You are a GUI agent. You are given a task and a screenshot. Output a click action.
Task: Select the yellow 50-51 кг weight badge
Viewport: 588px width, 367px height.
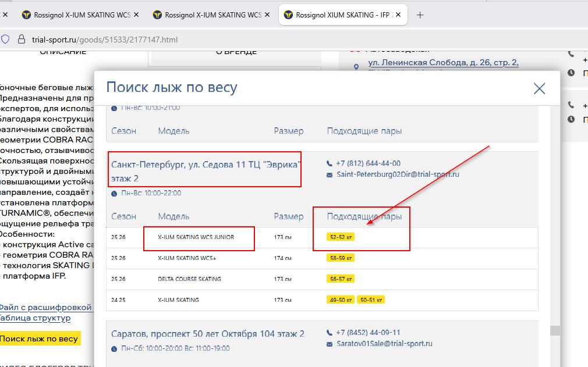(x=371, y=300)
